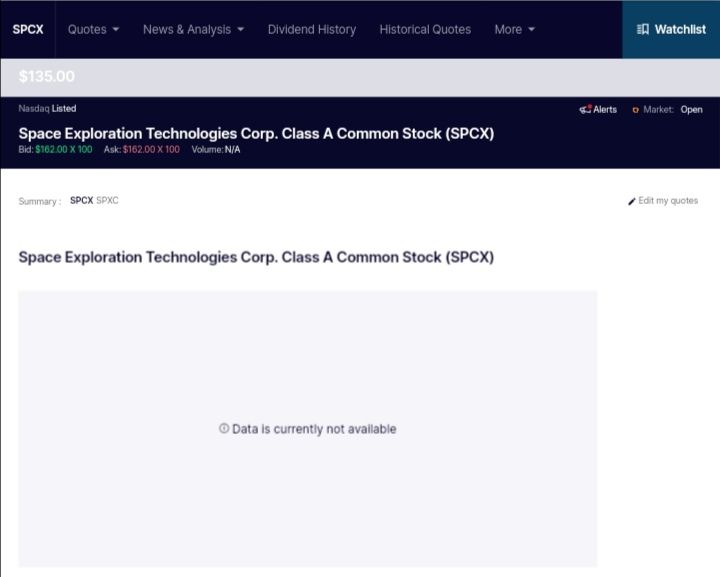Open the Alerts link
Viewport: 720px width, 577px height.
[x=605, y=110]
